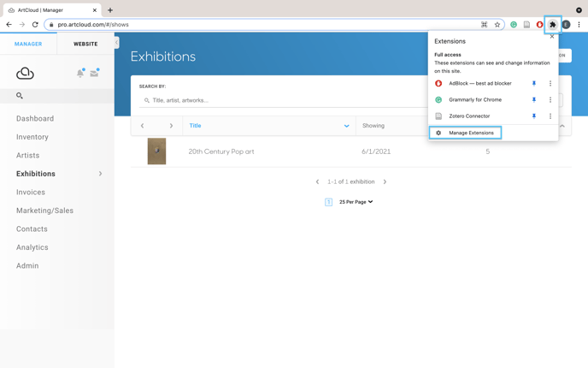Open Chrome's three-dot menu
This screenshot has width=588, height=368.
579,25
